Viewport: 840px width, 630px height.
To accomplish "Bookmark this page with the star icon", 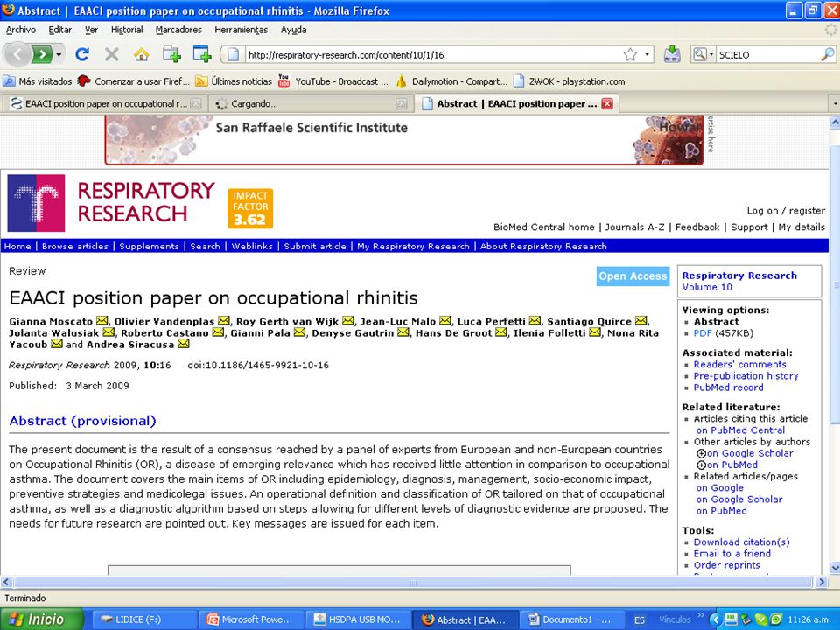I will point(630,54).
